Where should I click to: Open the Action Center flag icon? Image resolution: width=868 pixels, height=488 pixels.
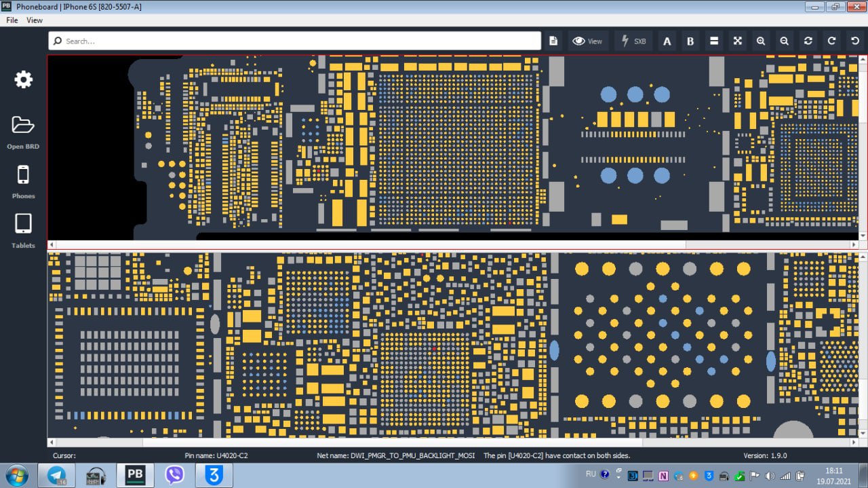point(755,476)
